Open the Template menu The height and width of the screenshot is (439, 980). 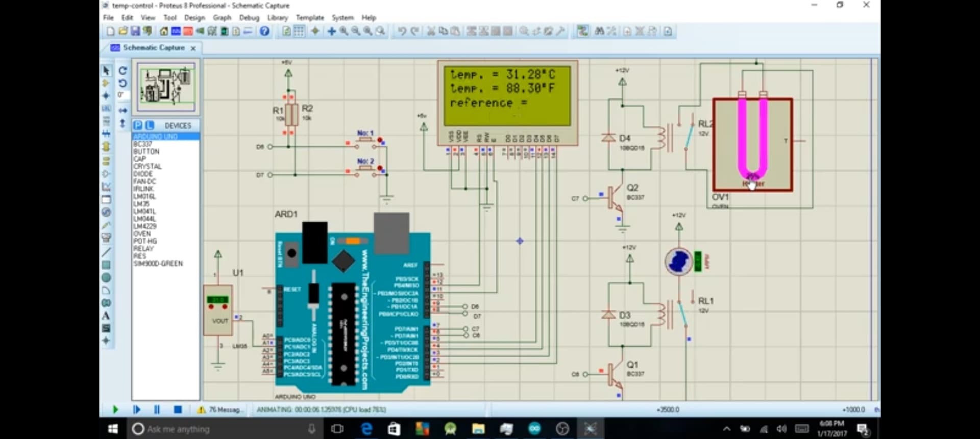click(x=310, y=17)
